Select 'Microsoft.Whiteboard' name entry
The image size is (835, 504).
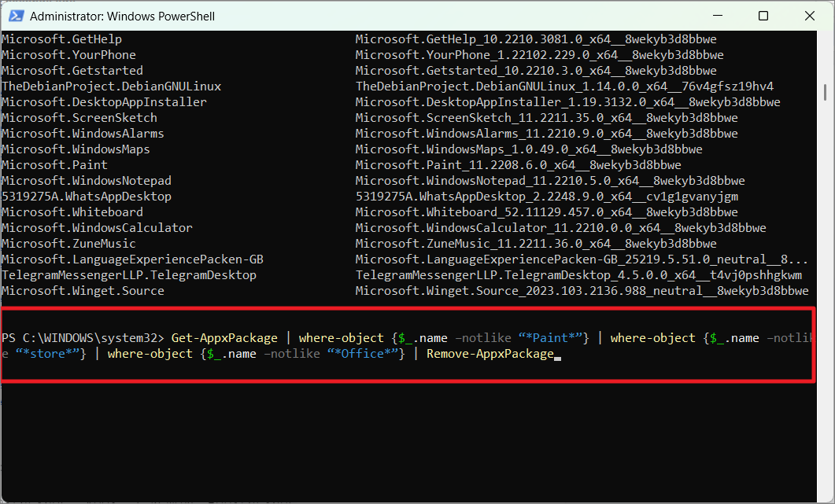[x=72, y=212]
